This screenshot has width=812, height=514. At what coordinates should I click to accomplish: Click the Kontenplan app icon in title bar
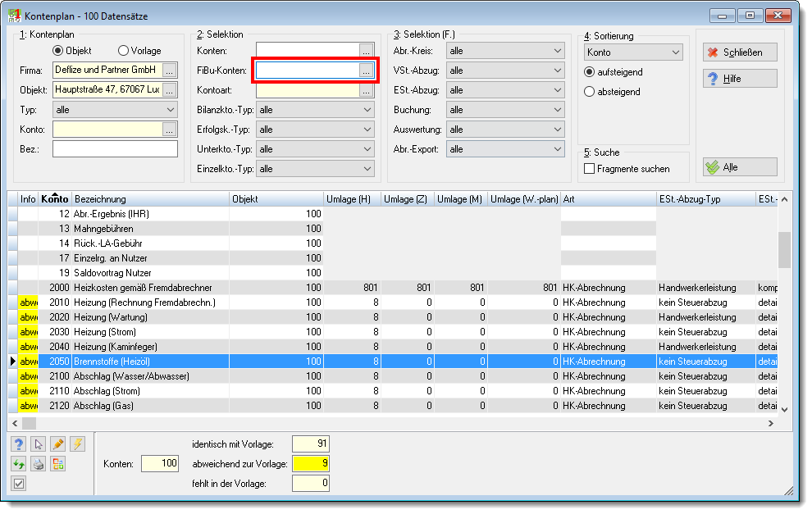(x=15, y=16)
